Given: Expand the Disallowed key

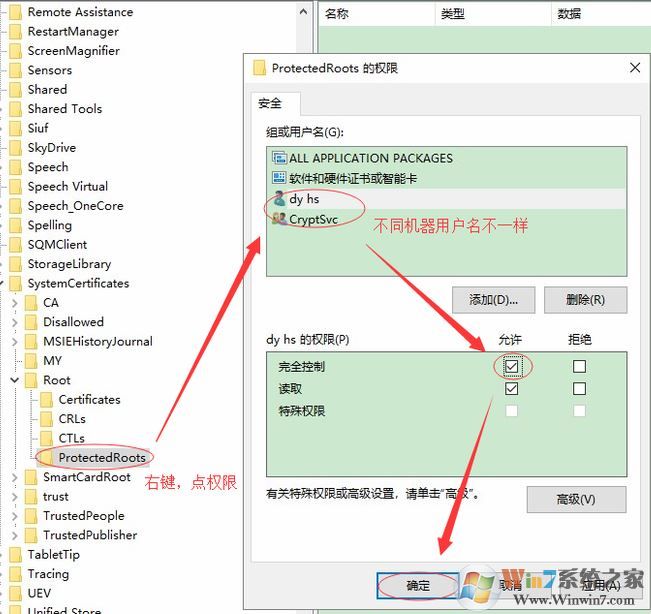Looking at the screenshot, I should click(15, 323).
